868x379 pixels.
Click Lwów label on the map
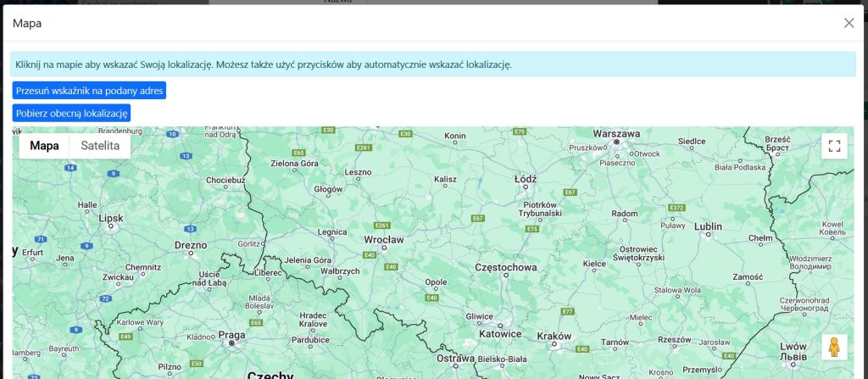793,351
